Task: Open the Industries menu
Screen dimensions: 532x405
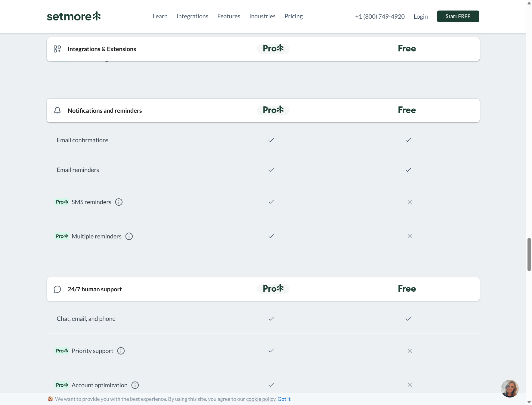Action: click(x=262, y=16)
